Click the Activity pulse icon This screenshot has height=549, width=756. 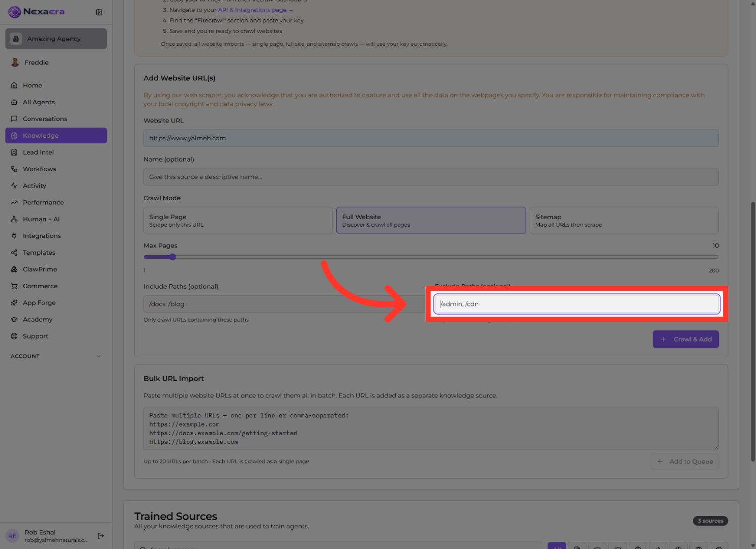[x=14, y=186]
